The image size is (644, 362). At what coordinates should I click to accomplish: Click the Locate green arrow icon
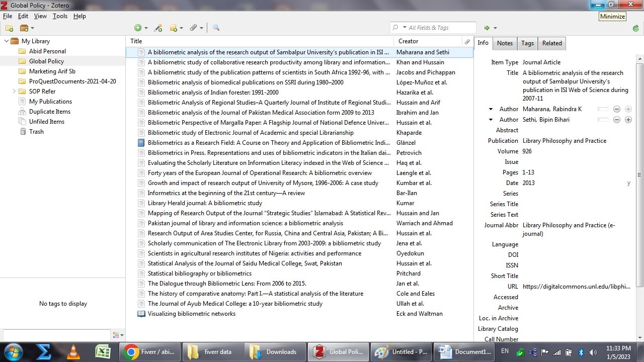pos(487,28)
